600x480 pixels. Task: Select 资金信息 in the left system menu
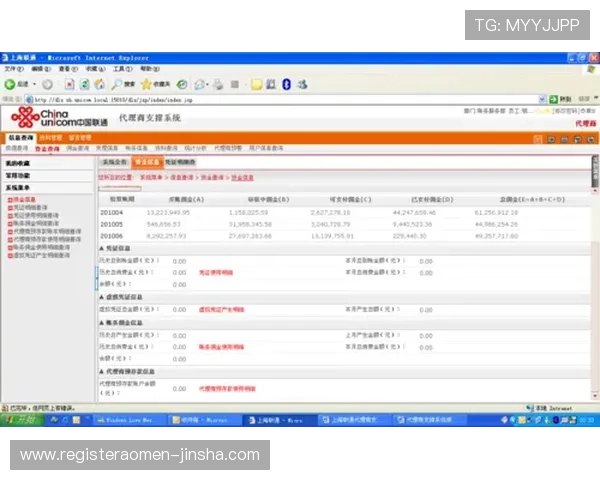[x=22, y=199]
